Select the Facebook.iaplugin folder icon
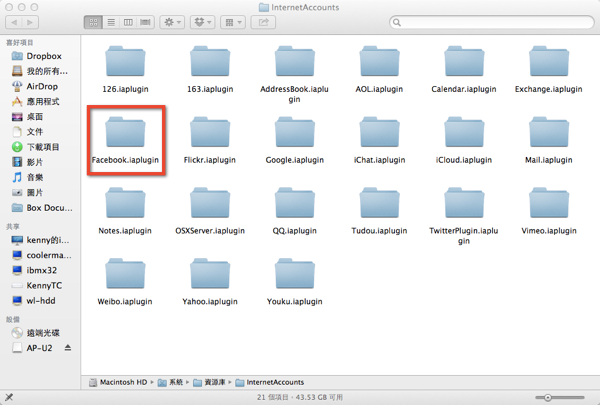600x405 pixels. click(125, 132)
